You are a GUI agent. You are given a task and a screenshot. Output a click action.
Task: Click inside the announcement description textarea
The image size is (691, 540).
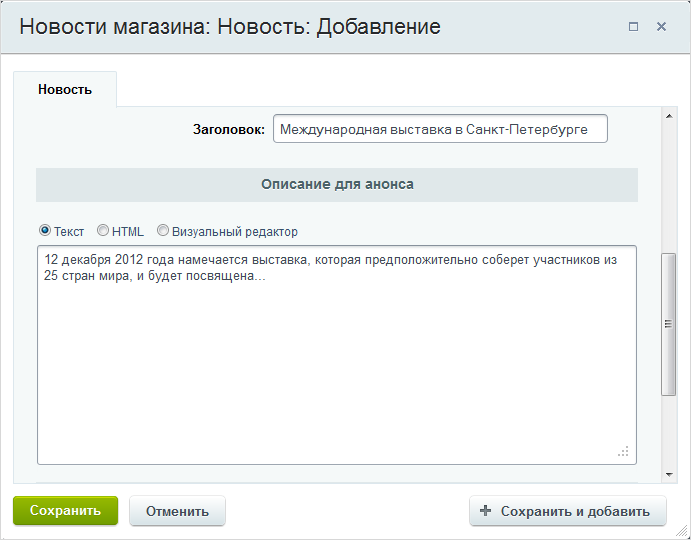tap(337, 355)
